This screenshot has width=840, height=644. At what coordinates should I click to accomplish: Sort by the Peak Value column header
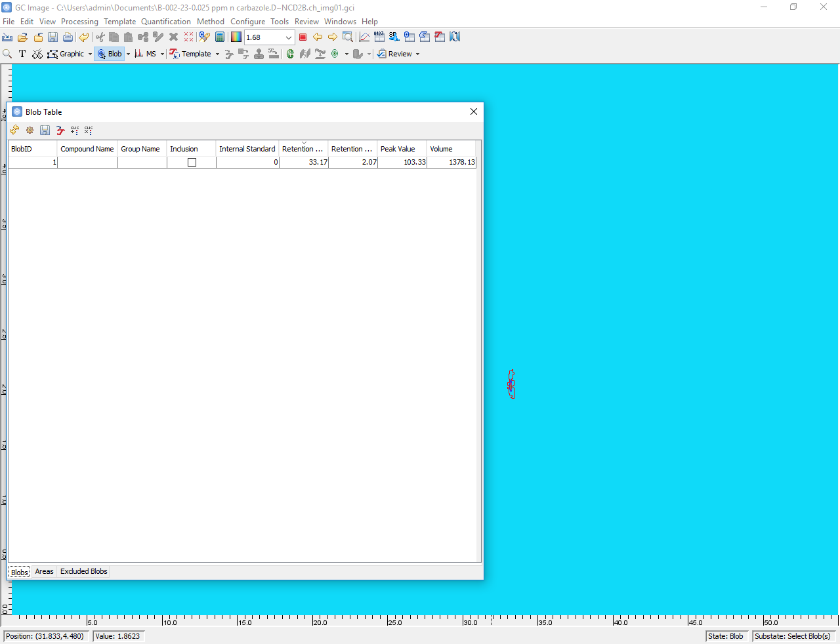tap(402, 149)
